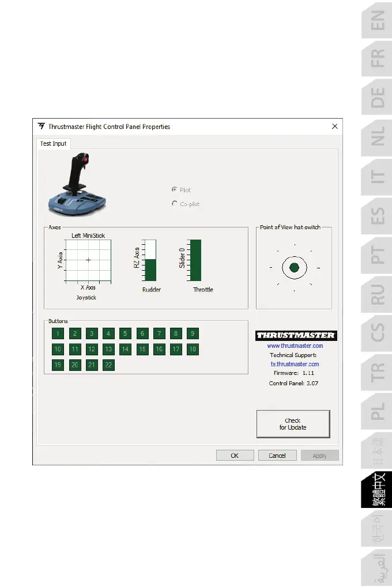
Task: Open the Test Input tab
Action: click(x=53, y=143)
